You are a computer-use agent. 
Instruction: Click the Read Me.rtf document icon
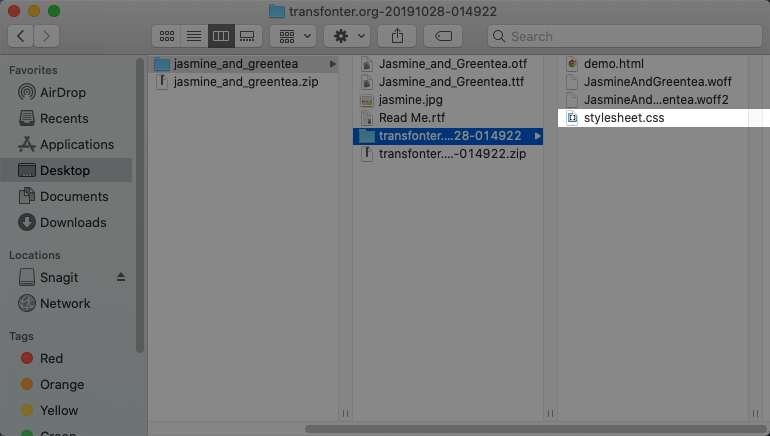tap(367, 118)
